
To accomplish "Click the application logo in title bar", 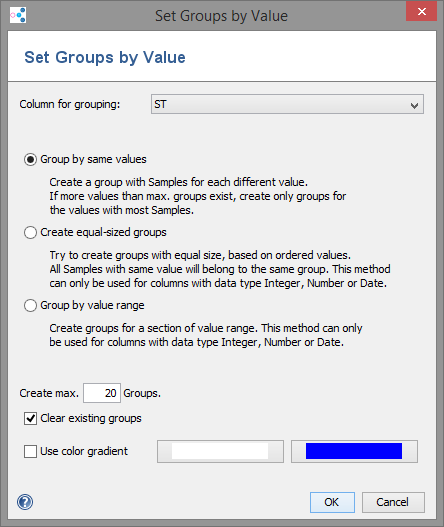I will pos(18,15).
